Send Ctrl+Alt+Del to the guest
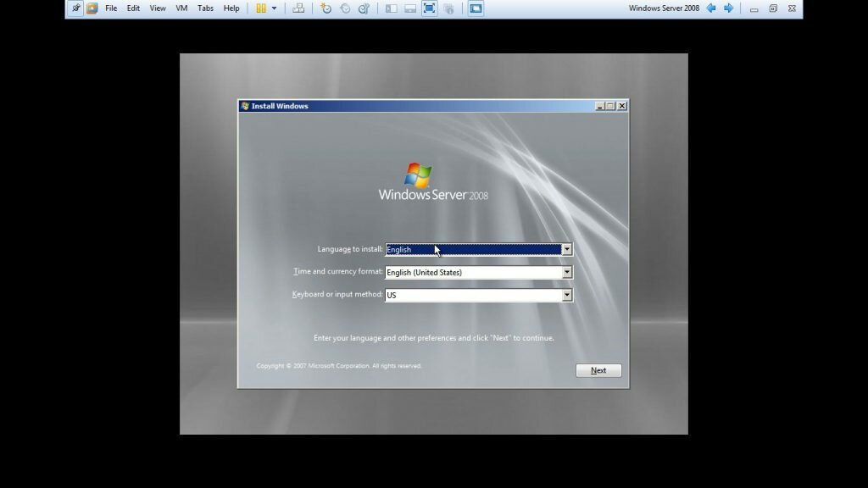Screen dimensions: 868x488 (298, 8)
